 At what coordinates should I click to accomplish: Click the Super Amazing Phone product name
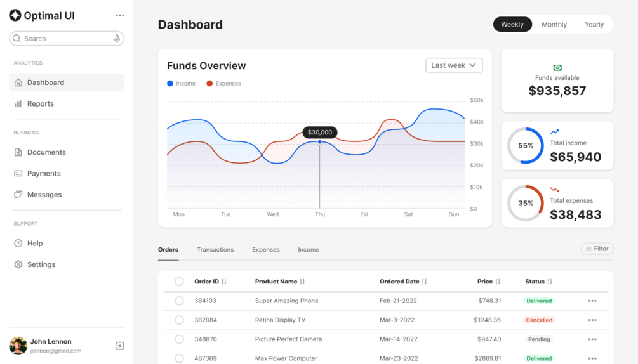287,301
